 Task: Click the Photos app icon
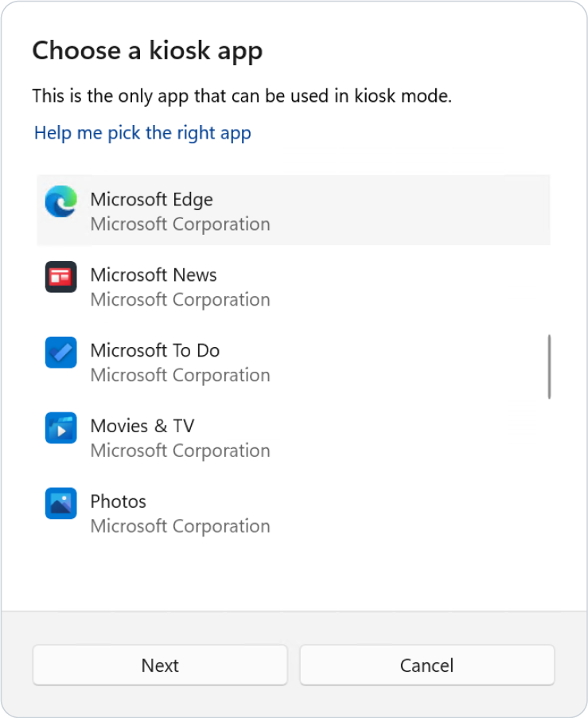pos(60,504)
